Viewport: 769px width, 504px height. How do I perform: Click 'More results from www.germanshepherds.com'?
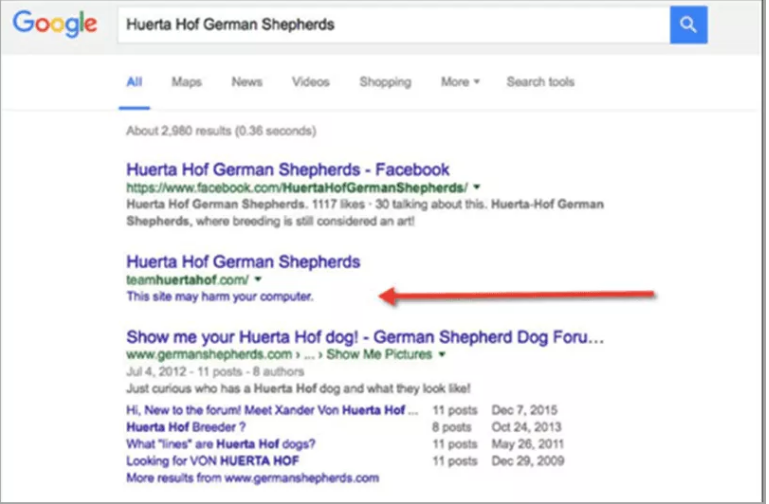[252, 478]
